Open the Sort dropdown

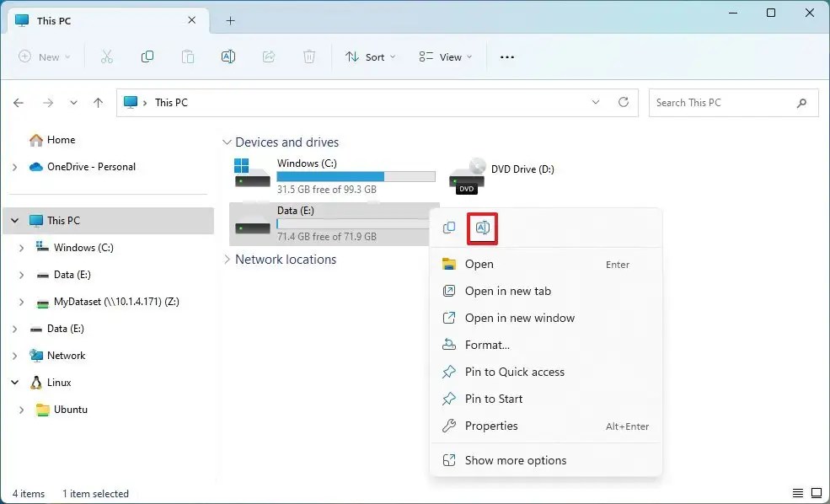[x=370, y=56]
